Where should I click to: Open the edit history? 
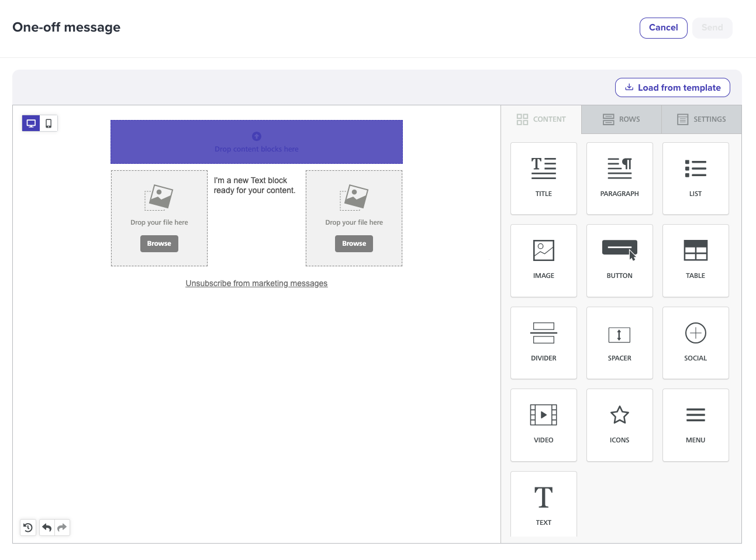point(28,528)
